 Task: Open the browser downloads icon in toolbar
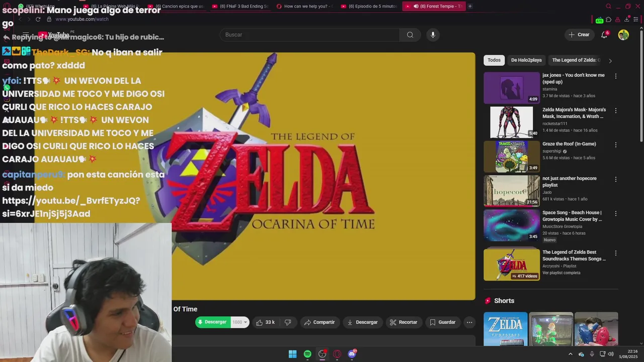pos(627,20)
